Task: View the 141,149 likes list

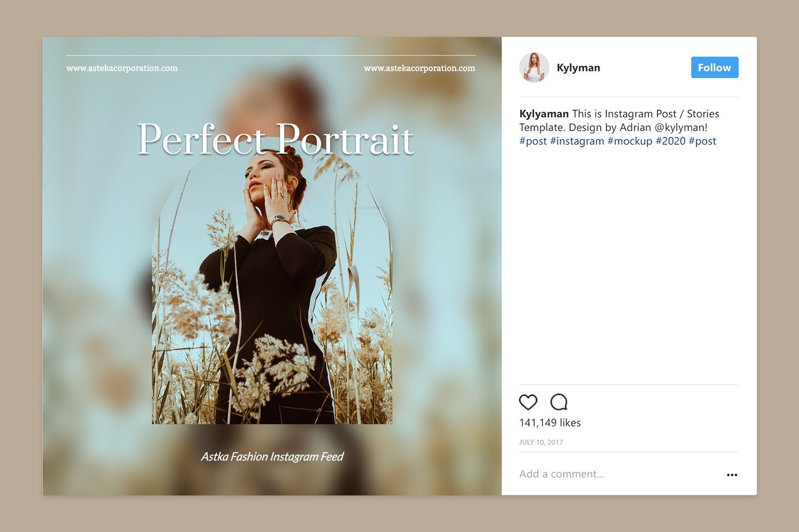Action: click(550, 422)
